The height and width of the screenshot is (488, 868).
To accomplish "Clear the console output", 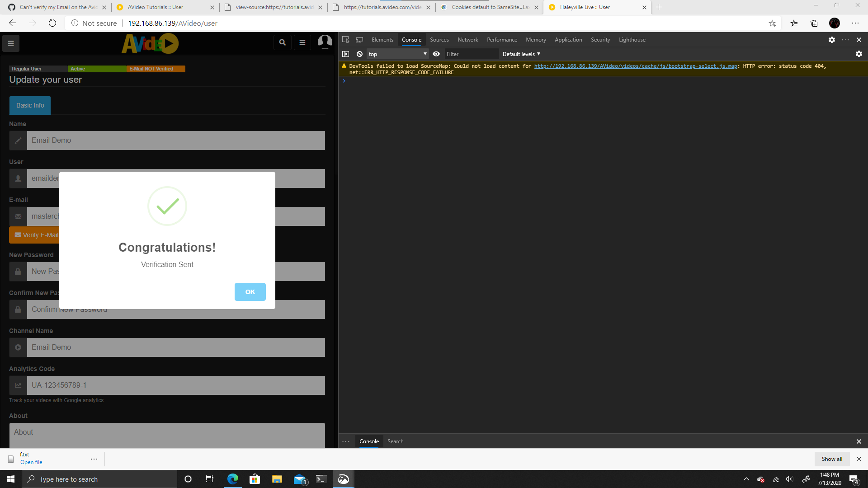I will (360, 54).
